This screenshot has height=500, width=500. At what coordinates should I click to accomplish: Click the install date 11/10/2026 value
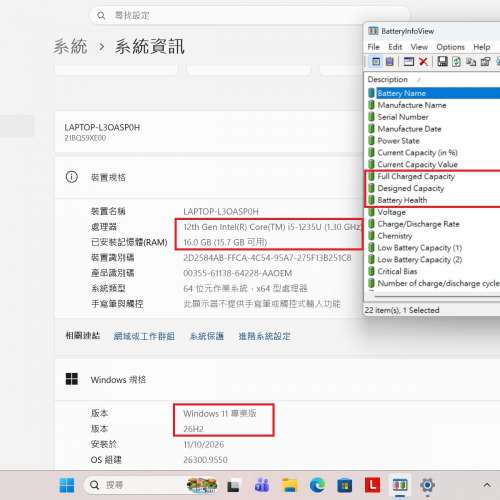click(204, 444)
